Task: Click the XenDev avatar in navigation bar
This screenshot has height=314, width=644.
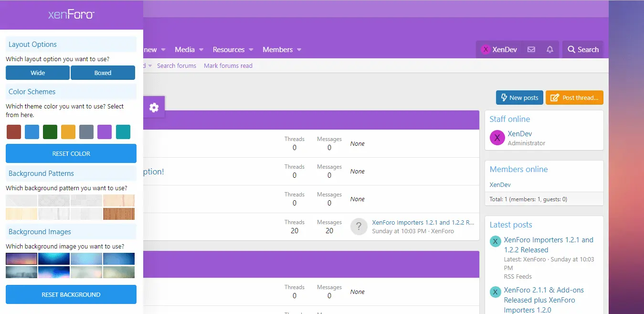Action: point(486,50)
